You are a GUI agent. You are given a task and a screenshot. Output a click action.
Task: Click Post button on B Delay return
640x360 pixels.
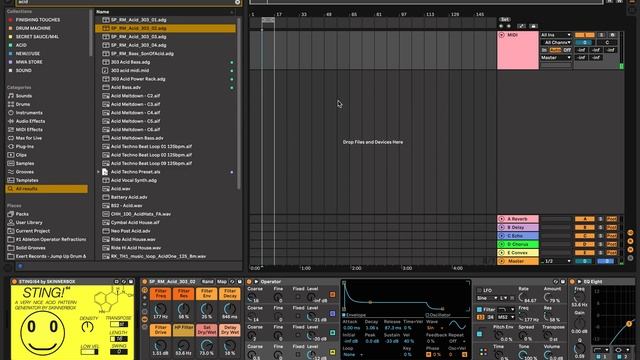tap(611, 227)
